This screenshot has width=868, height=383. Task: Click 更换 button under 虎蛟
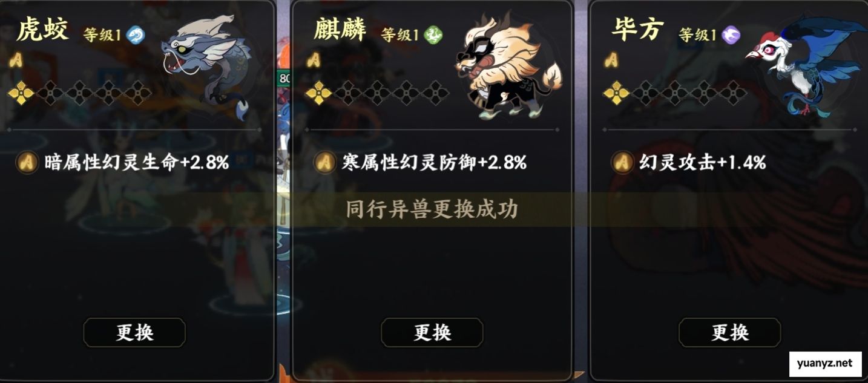coord(134,332)
